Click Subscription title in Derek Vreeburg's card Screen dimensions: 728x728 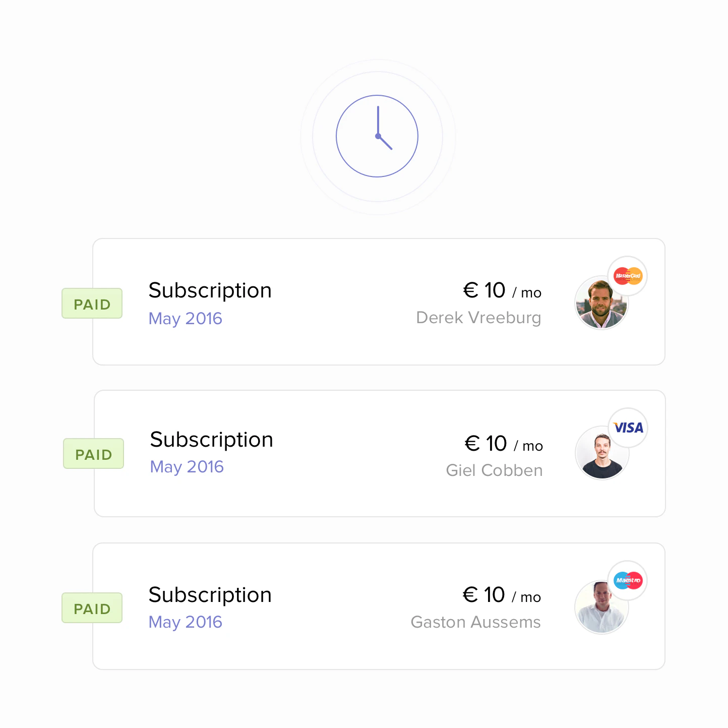[210, 291]
